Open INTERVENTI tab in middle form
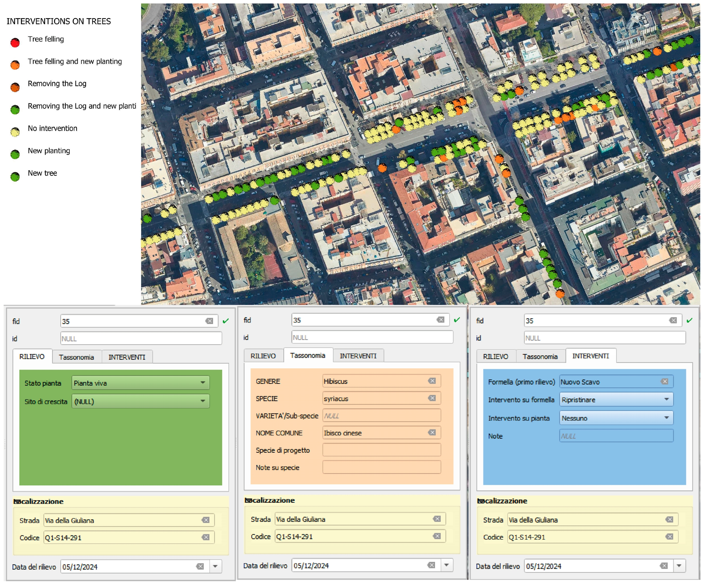Image resolution: width=707 pixels, height=588 pixels. pos(358,356)
